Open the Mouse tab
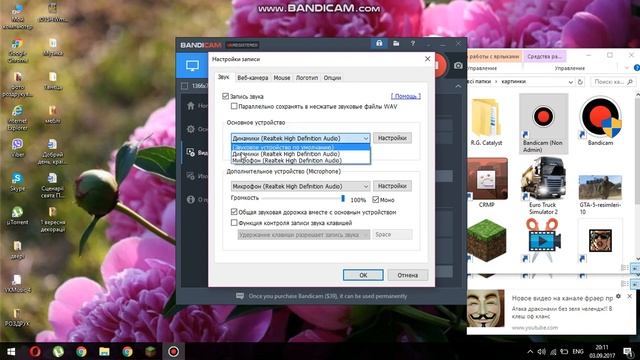 coord(282,78)
